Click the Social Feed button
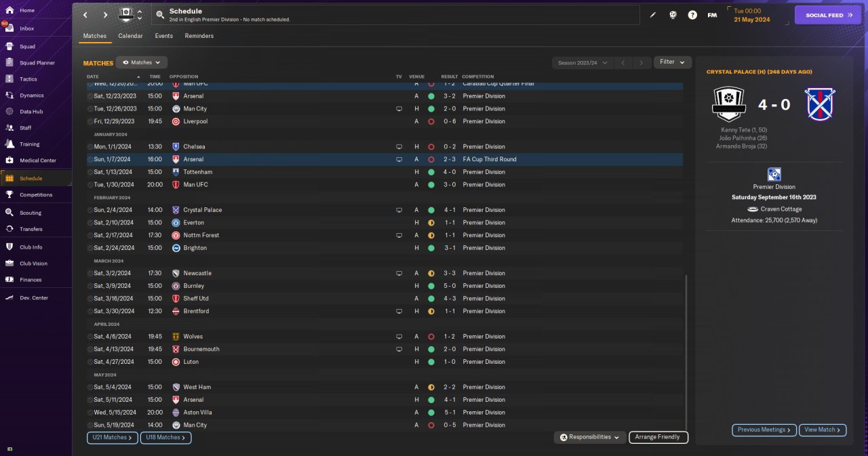 pyautogui.click(x=828, y=15)
